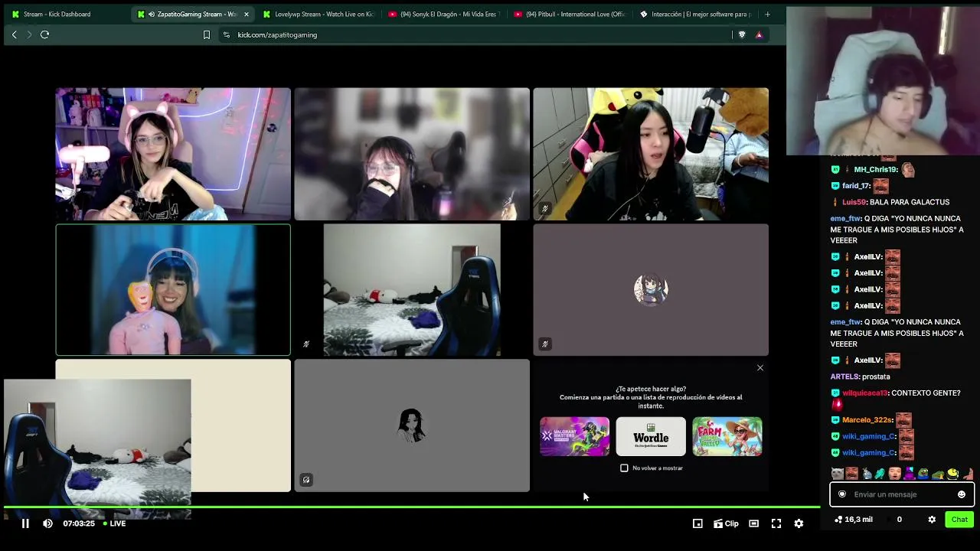Click username Luis59 in chat
This screenshot has width=980, height=551.
854,202
